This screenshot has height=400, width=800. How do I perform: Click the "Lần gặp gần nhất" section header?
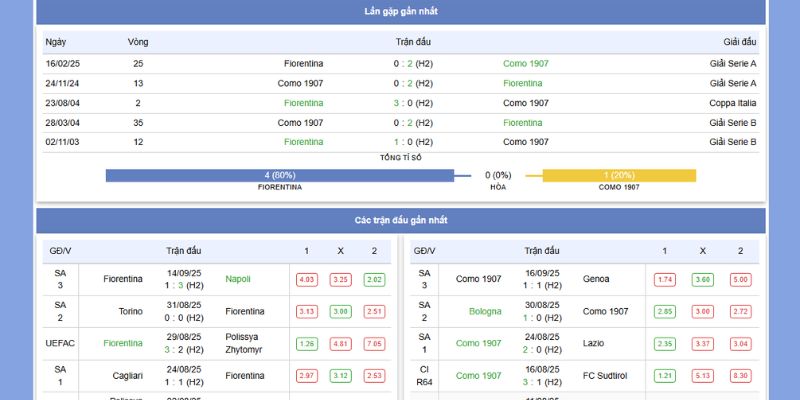[400, 12]
